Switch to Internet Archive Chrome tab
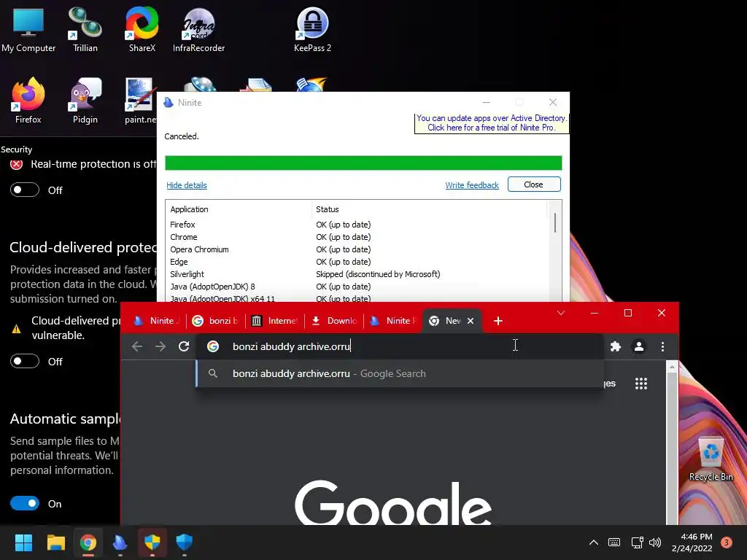 coord(274,321)
